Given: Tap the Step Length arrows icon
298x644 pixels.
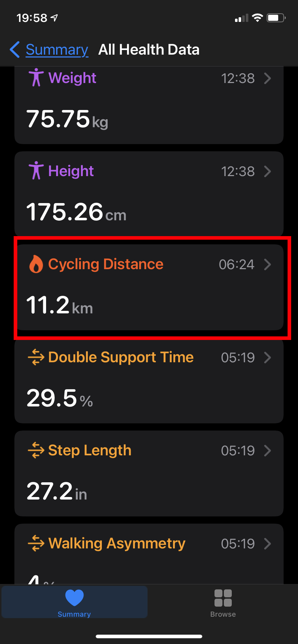Looking at the screenshot, I should (36, 450).
